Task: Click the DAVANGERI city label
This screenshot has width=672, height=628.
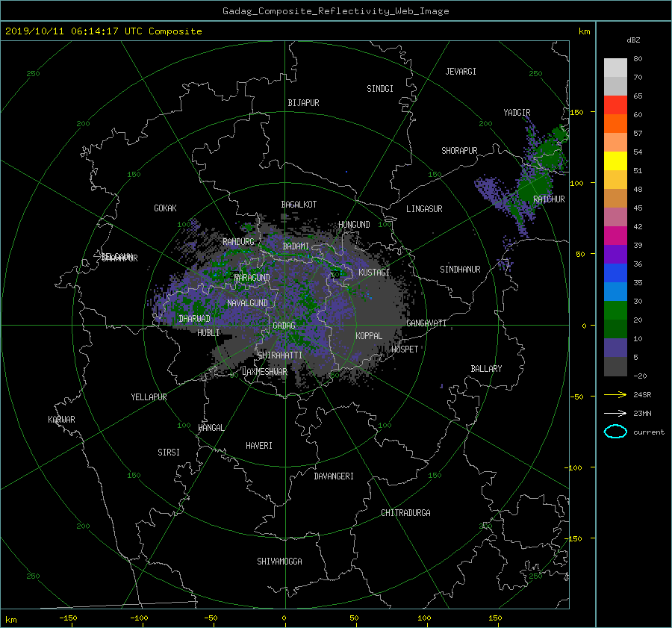Action: (x=334, y=476)
